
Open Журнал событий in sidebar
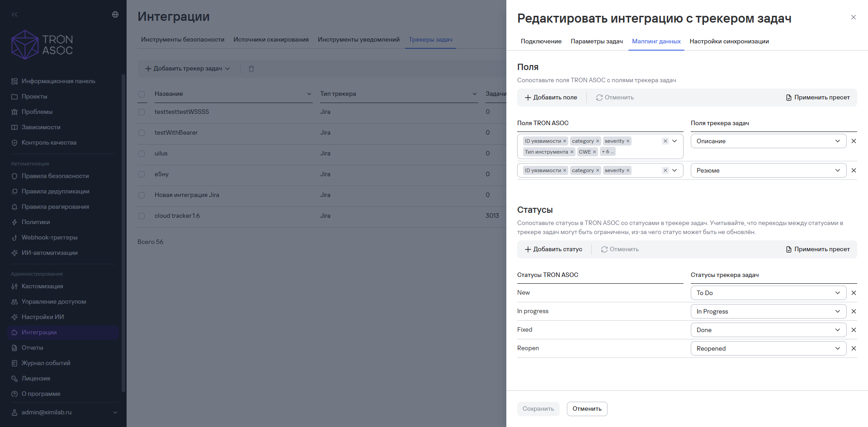tap(46, 363)
